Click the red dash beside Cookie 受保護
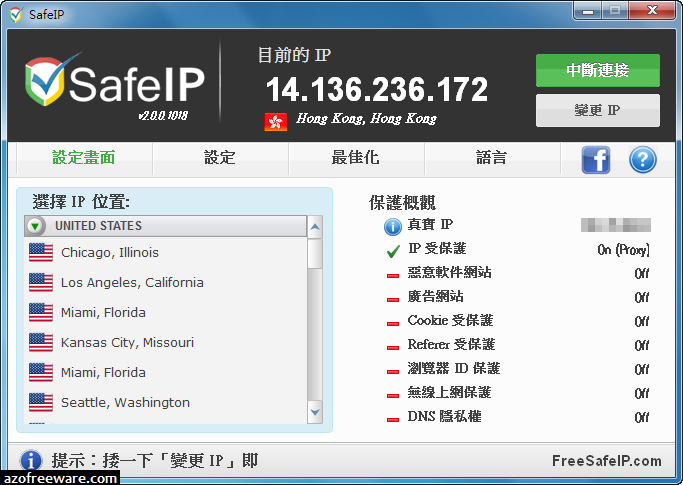Screen dimensions: 683x485 pos(393,324)
